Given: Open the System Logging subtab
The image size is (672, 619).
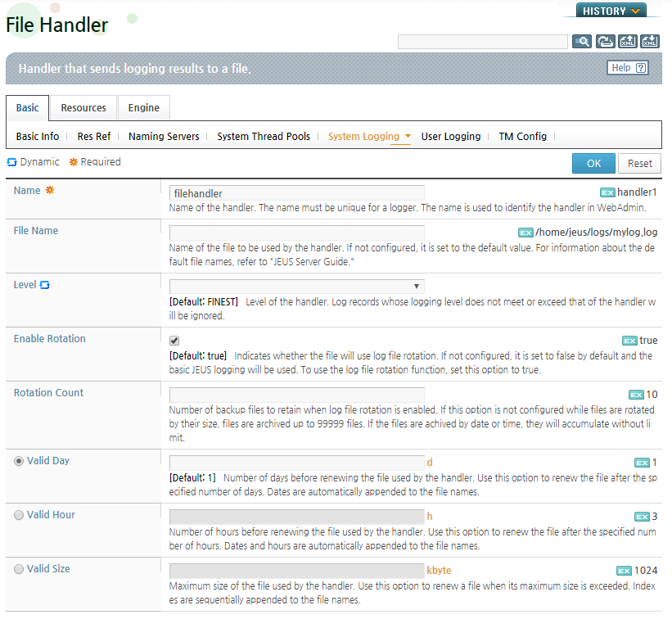Looking at the screenshot, I should [x=363, y=136].
